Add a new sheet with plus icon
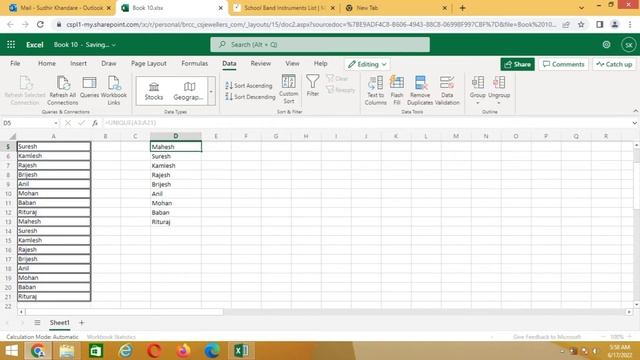 [81, 322]
